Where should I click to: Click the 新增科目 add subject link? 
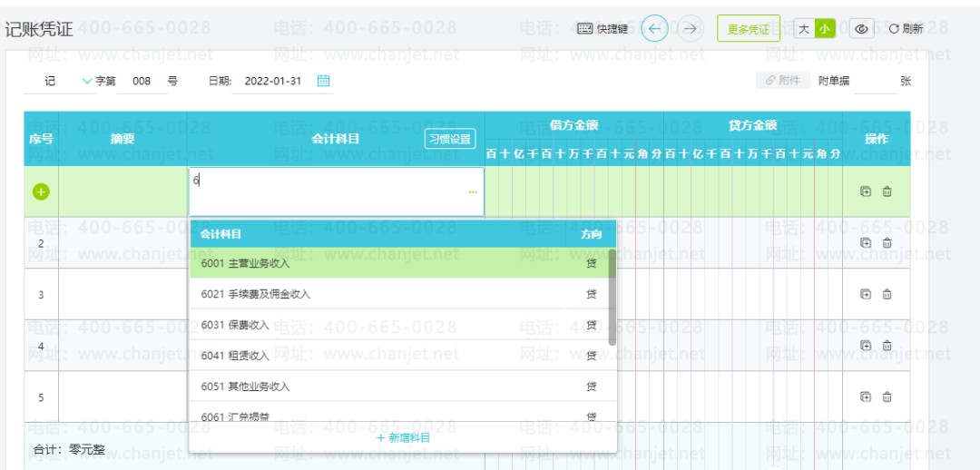coord(403,437)
